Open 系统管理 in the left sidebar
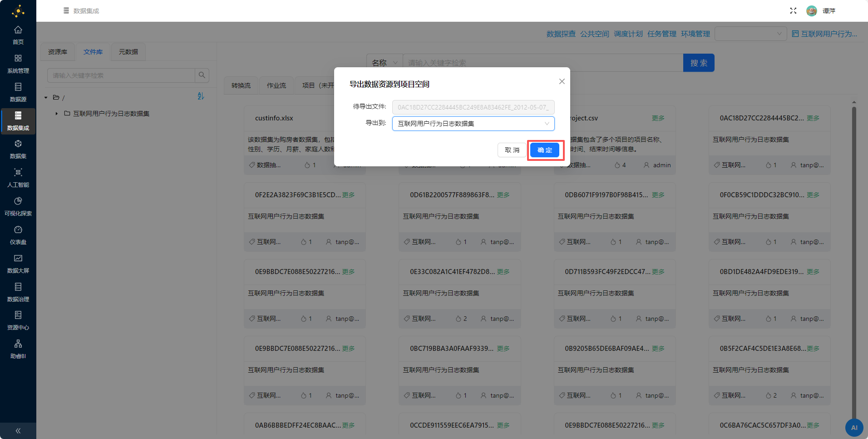This screenshot has width=868, height=439. coord(18,64)
